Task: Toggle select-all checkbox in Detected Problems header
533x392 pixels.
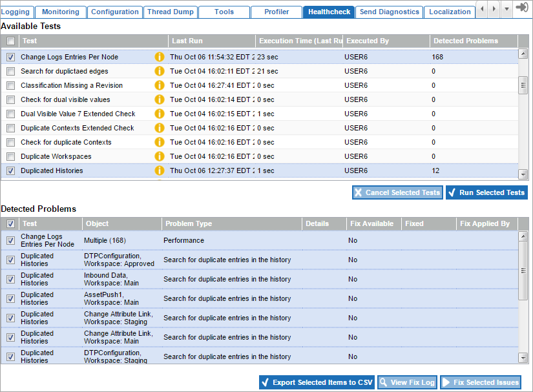Action: pyautogui.click(x=10, y=224)
